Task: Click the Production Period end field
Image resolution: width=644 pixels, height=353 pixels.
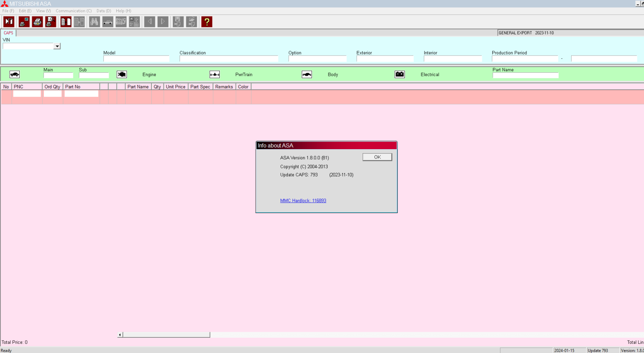Action: (604, 59)
